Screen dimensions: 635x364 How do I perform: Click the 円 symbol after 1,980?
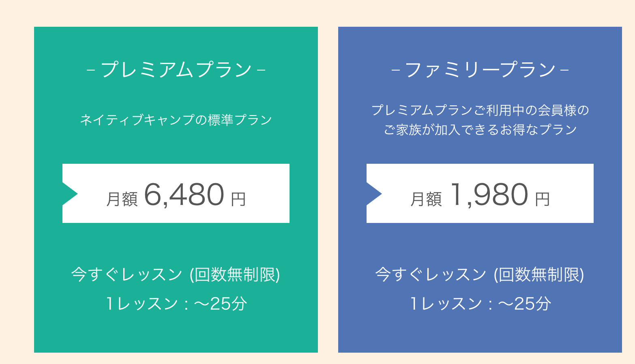(x=543, y=199)
